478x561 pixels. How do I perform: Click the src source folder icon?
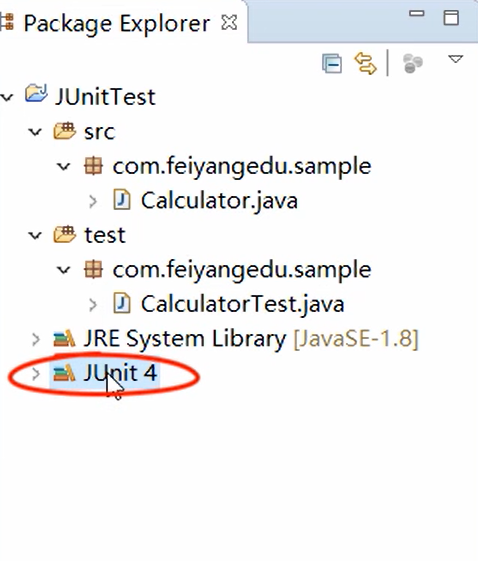[x=65, y=131]
